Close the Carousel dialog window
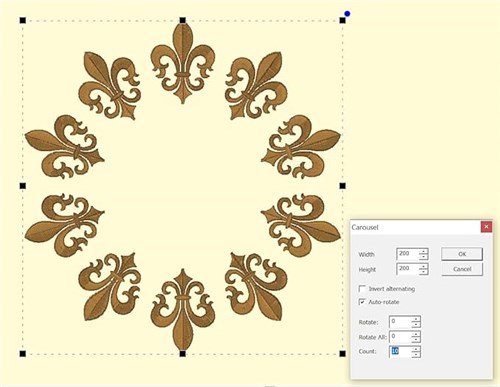 coord(486,227)
